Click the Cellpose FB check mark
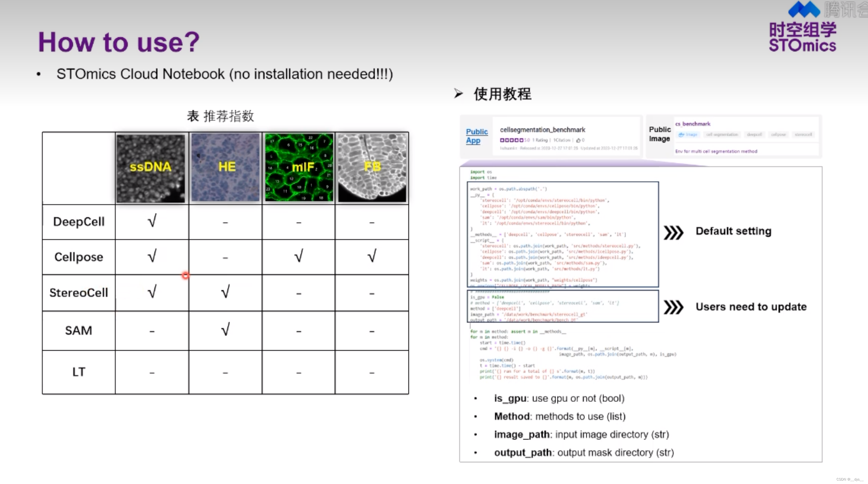Screen dimensions: 868x484 click(372, 256)
